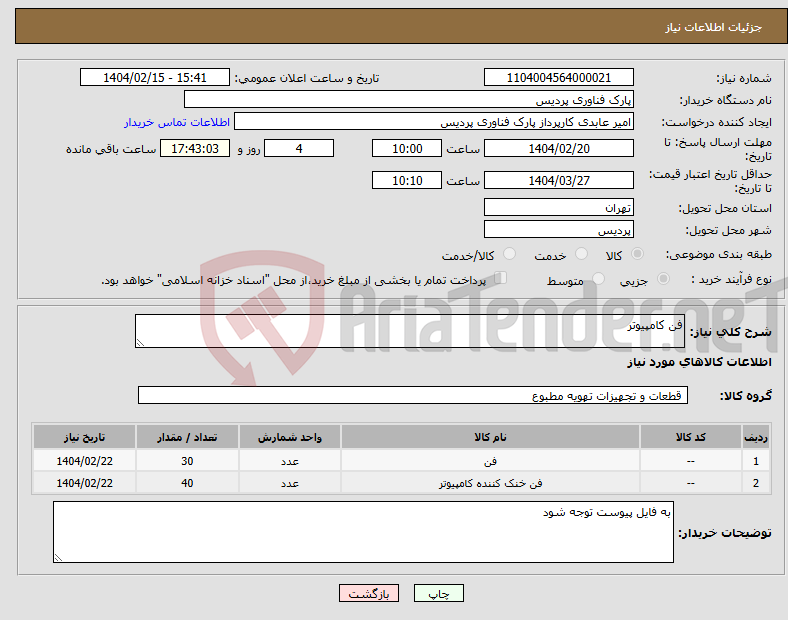Click the buyer name field پارک فناوری پردیس
The width and height of the screenshot is (788, 620).
click(409, 99)
